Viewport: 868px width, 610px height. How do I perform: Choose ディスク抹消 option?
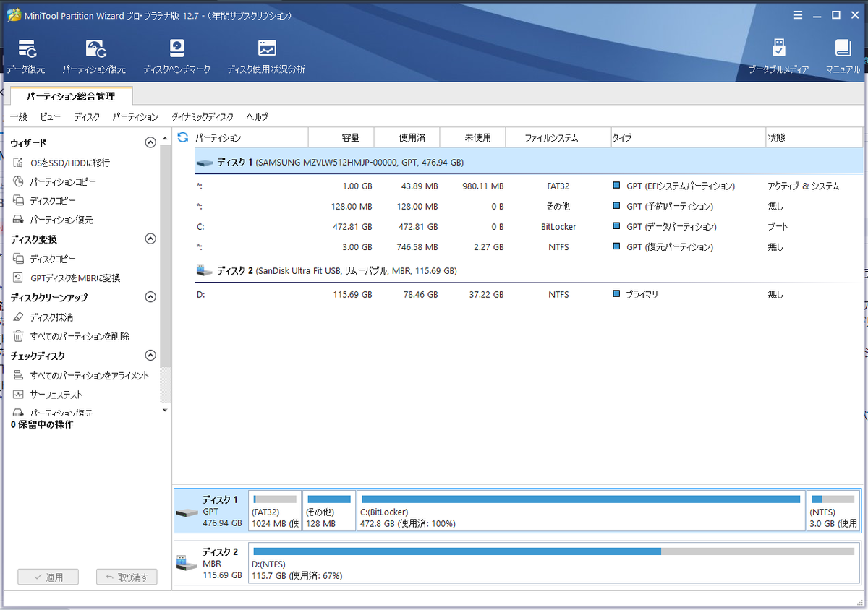51,317
